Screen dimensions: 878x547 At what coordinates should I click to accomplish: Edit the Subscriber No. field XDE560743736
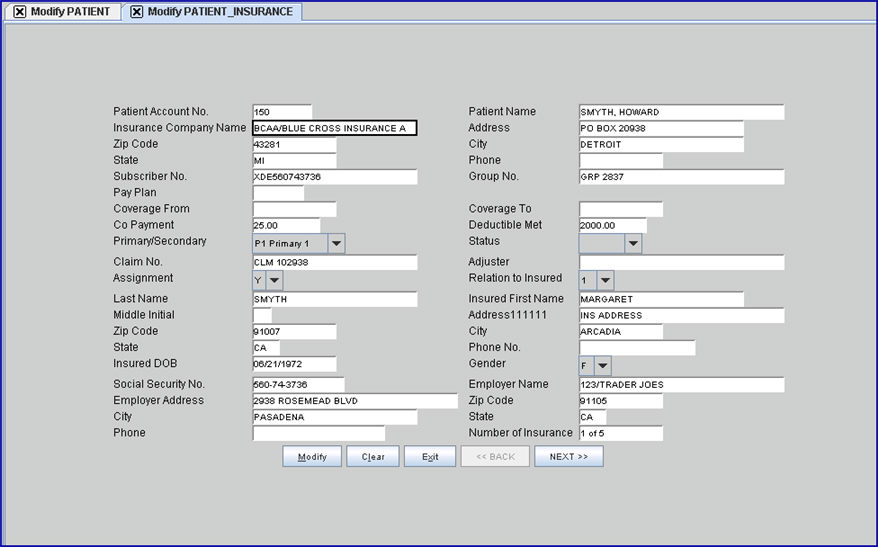pos(335,177)
